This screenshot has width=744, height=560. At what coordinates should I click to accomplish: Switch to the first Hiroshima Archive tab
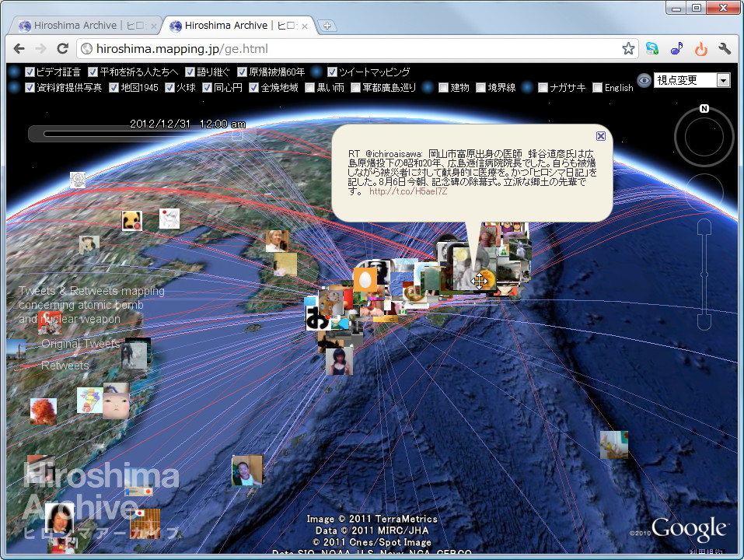coord(86,26)
